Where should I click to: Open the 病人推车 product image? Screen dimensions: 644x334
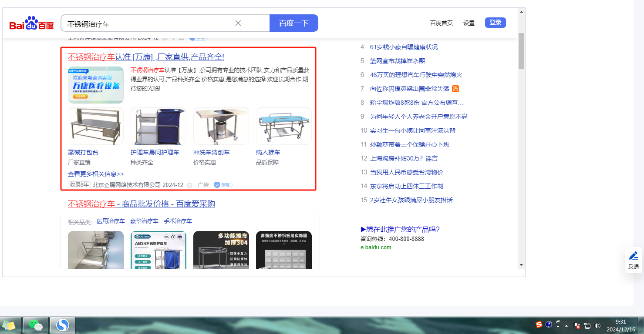click(x=284, y=126)
